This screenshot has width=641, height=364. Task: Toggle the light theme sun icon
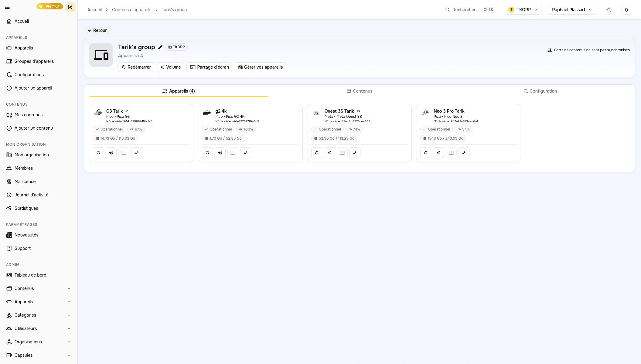pos(609,10)
